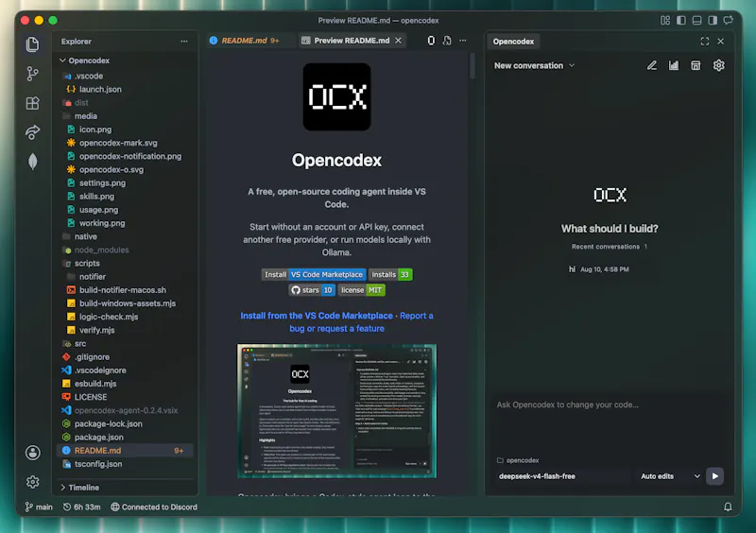Click Install from the VS Code Marketplace link
756x533 pixels.
coord(317,316)
